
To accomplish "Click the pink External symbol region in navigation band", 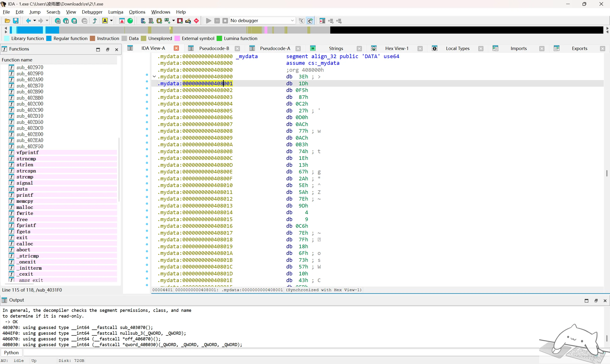I will [x=266, y=30].
